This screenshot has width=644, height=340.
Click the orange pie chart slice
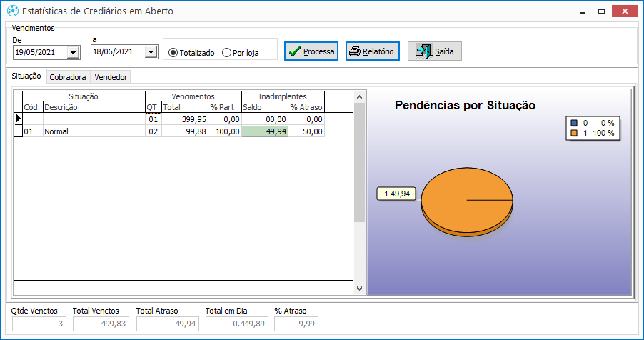pyautogui.click(x=467, y=200)
